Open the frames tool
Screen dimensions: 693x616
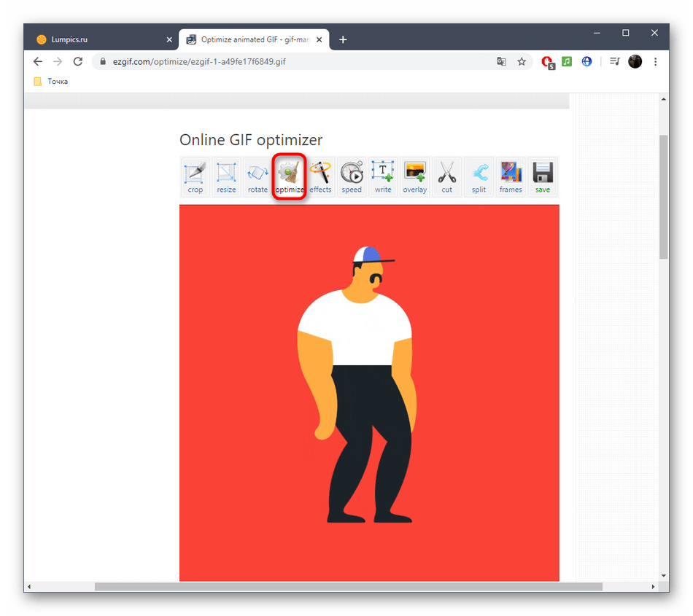[x=511, y=177]
